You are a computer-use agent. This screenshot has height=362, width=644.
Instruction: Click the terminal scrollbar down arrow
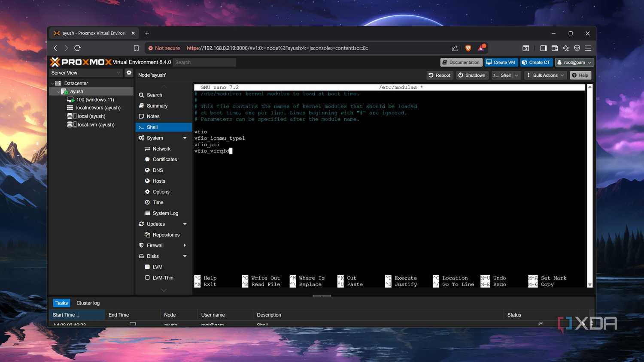[x=589, y=285]
